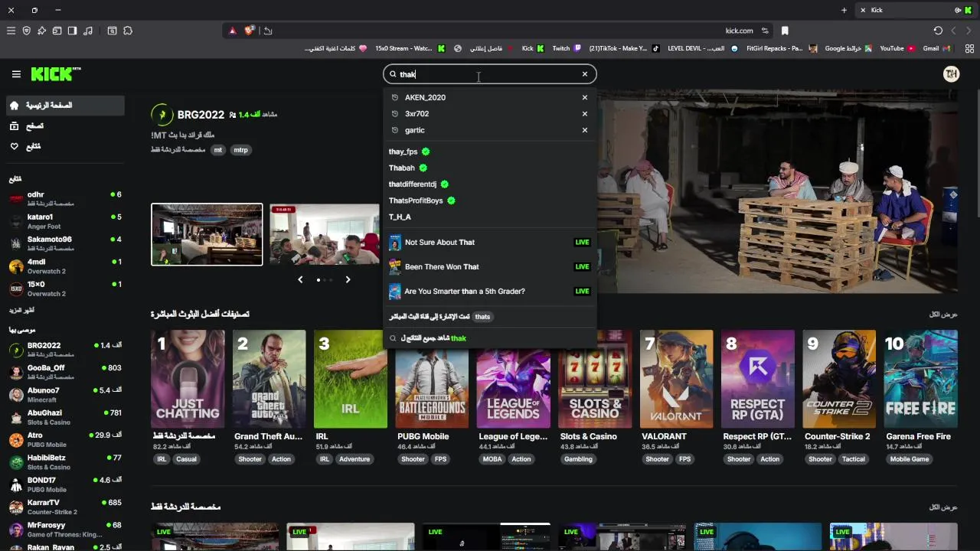The image size is (980, 551).
Task: Go to the home page sidebar item
Action: pyautogui.click(x=65, y=105)
